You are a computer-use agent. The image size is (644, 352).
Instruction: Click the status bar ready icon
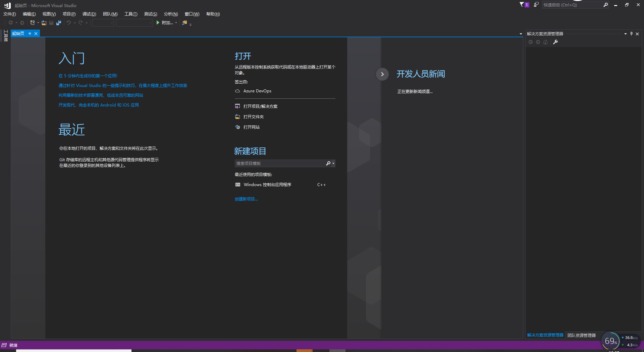pos(4,345)
